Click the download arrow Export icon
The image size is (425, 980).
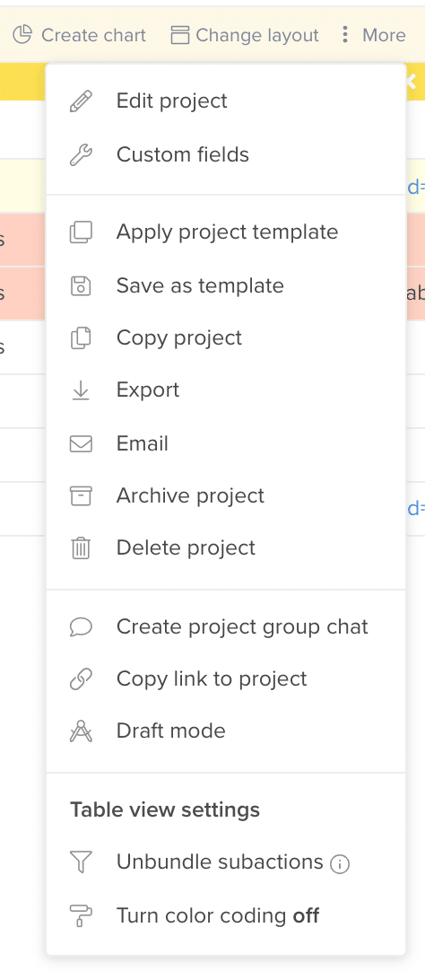tap(81, 390)
